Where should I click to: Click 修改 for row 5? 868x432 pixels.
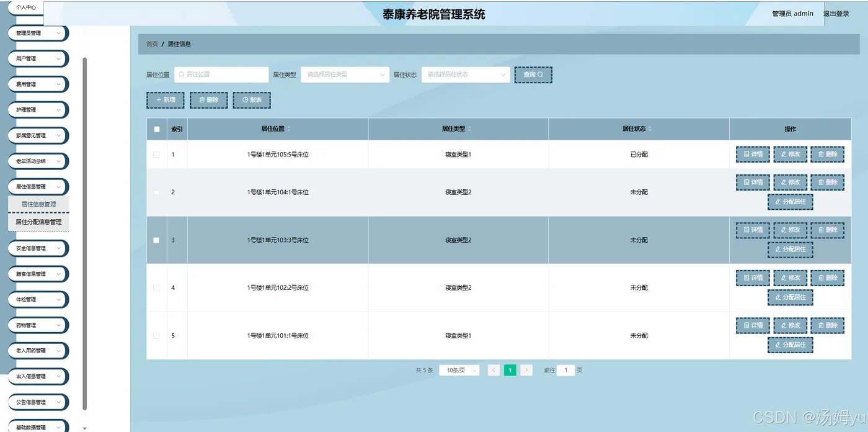tap(790, 325)
